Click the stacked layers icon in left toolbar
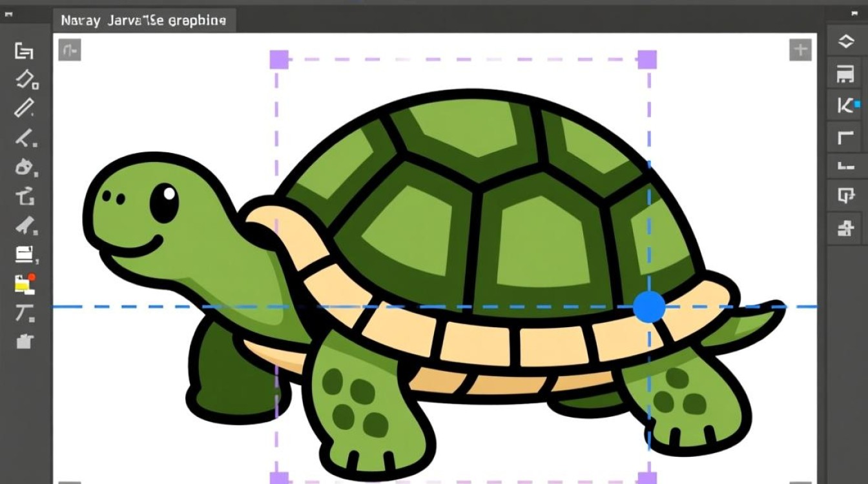Screen dimensions: 868x484 (x=24, y=255)
